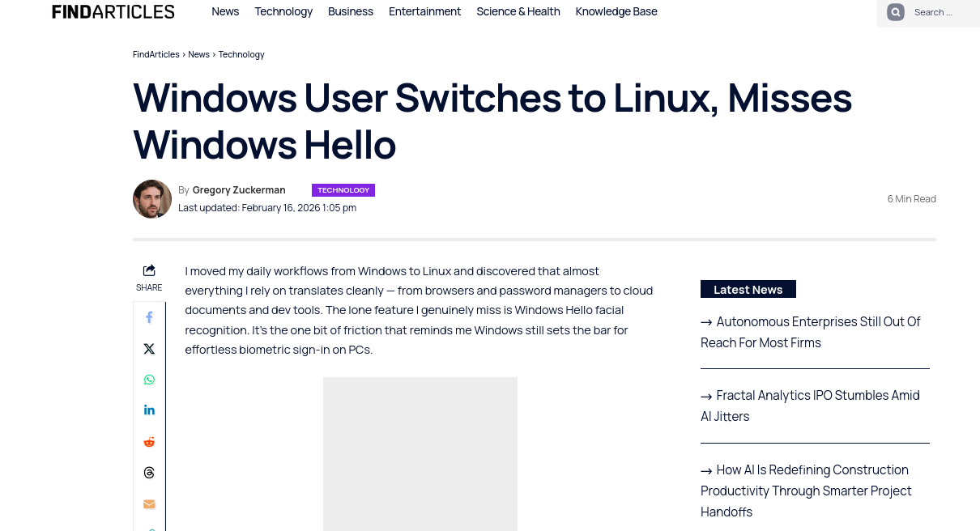Open the Science & Health section
Image resolution: width=980 pixels, height=531 pixels.
point(518,11)
